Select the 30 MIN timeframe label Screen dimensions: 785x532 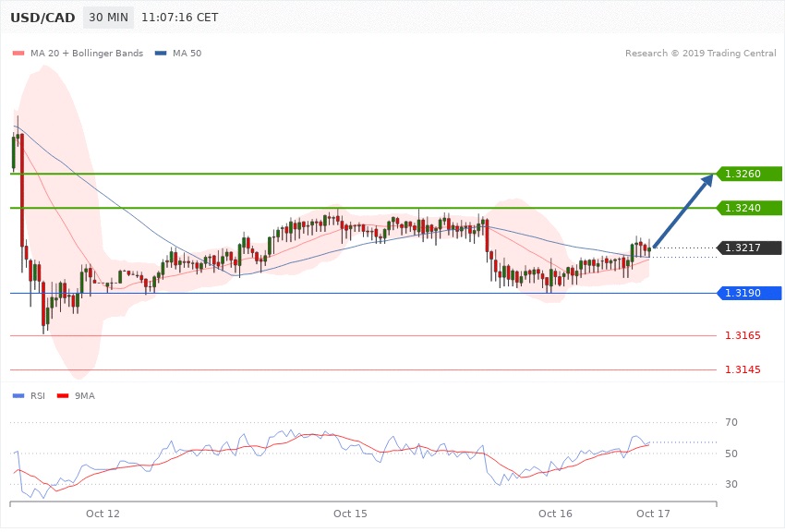(x=108, y=18)
